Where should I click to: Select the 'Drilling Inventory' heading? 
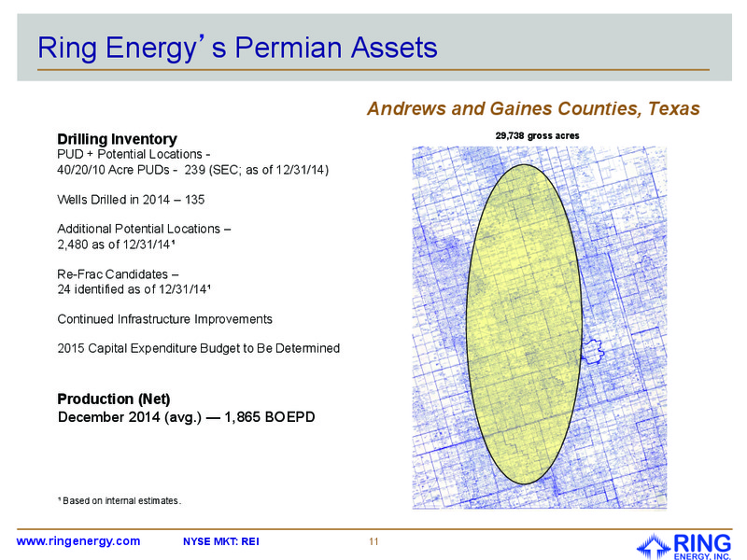118,139
